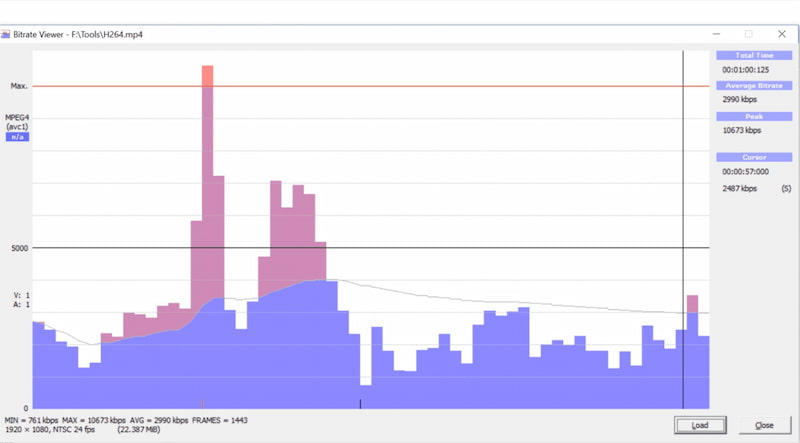Screen dimensions: 800x443
Task: Click the Load button
Action: pos(699,425)
